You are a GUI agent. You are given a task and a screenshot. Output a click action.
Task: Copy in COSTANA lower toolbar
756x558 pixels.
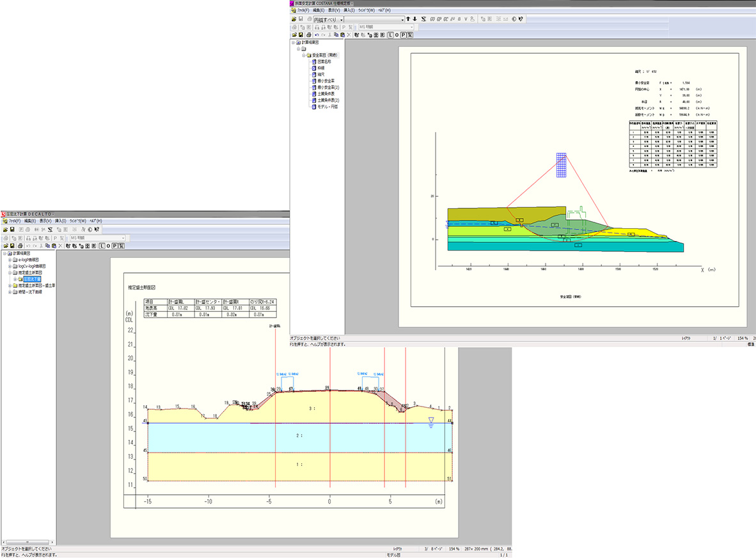pyautogui.click(x=336, y=35)
